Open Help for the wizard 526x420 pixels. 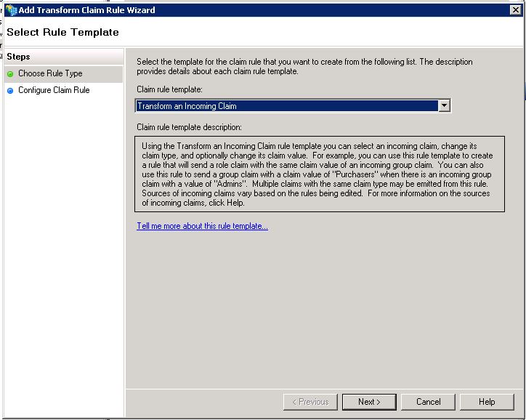click(487, 402)
